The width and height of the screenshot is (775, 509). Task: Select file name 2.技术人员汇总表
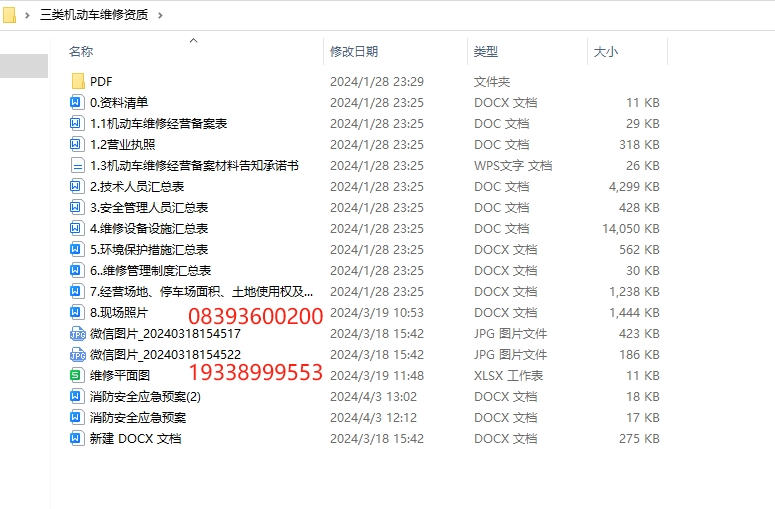[137, 187]
